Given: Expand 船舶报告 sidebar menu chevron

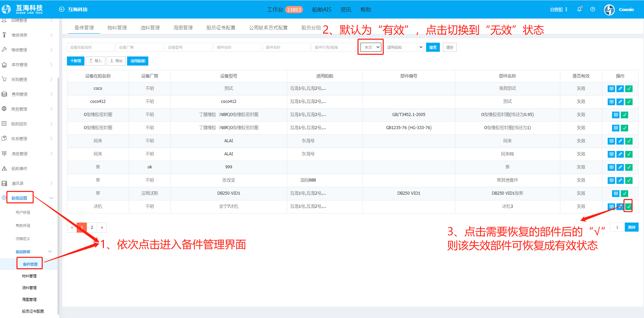Looking at the screenshot, I should pyautogui.click(x=51, y=124).
